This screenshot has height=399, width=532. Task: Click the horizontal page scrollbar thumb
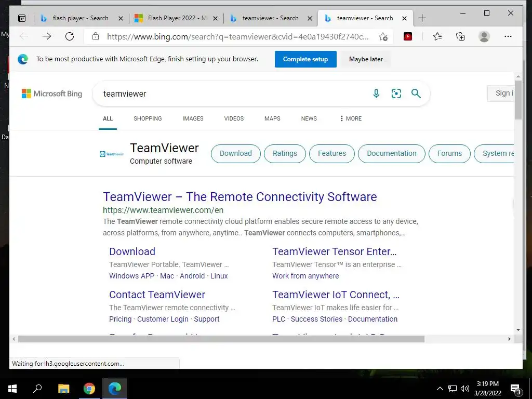(x=221, y=339)
